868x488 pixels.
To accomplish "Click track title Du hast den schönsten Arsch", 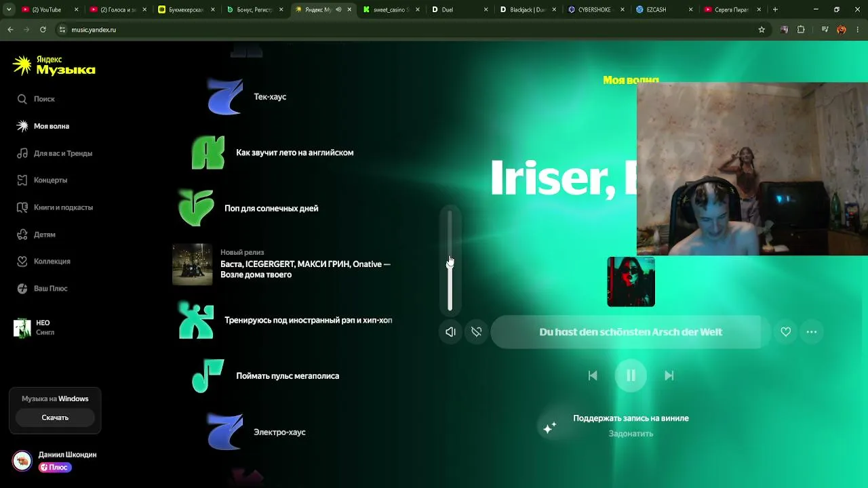I will point(631,332).
